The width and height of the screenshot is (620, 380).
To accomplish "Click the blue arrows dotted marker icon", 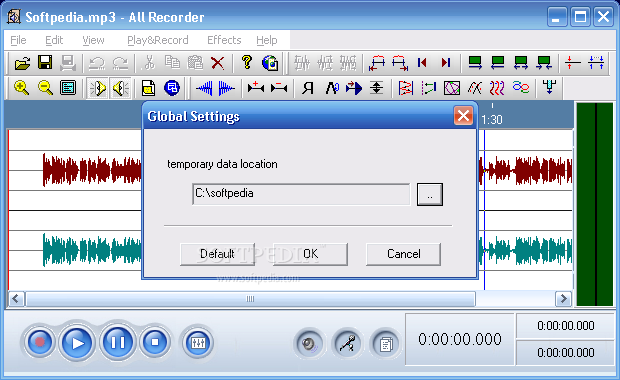I will [596, 63].
